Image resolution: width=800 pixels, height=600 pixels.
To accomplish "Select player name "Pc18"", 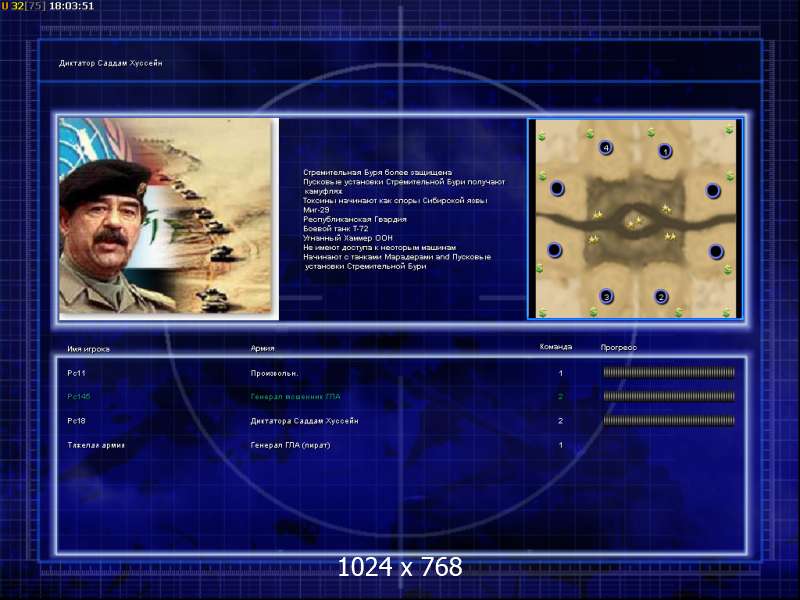I will pos(77,421).
